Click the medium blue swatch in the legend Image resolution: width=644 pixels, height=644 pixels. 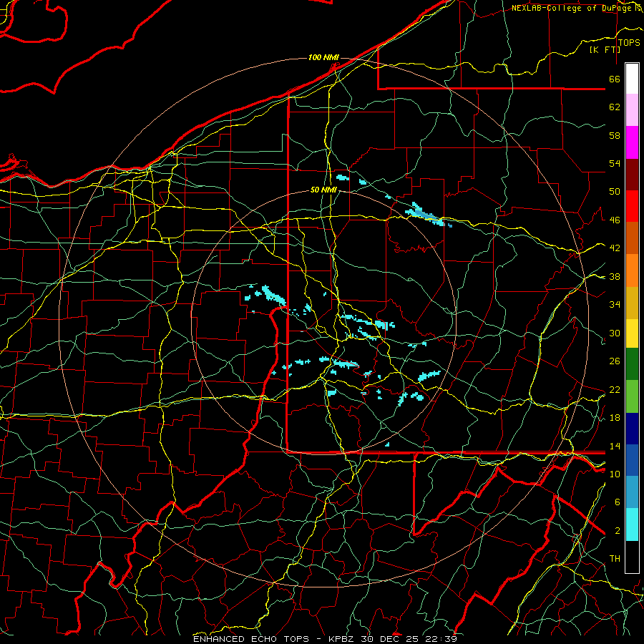pos(632,460)
